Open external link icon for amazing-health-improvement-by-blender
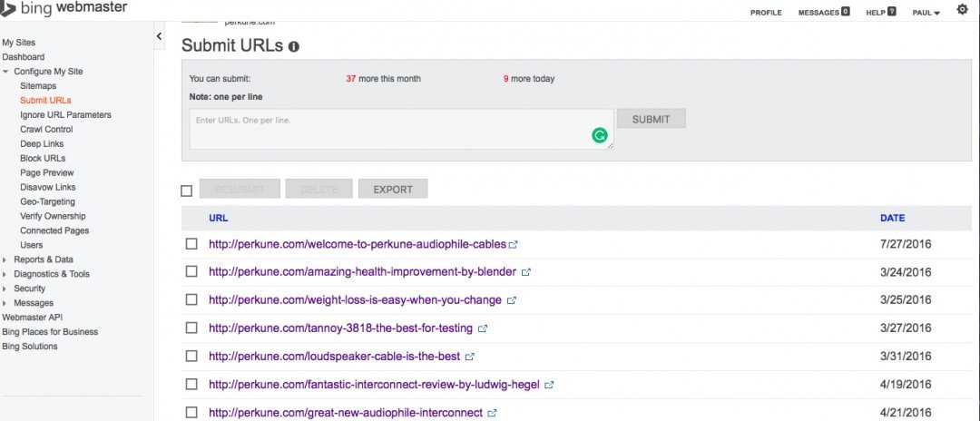The image size is (980, 421). pos(526,272)
